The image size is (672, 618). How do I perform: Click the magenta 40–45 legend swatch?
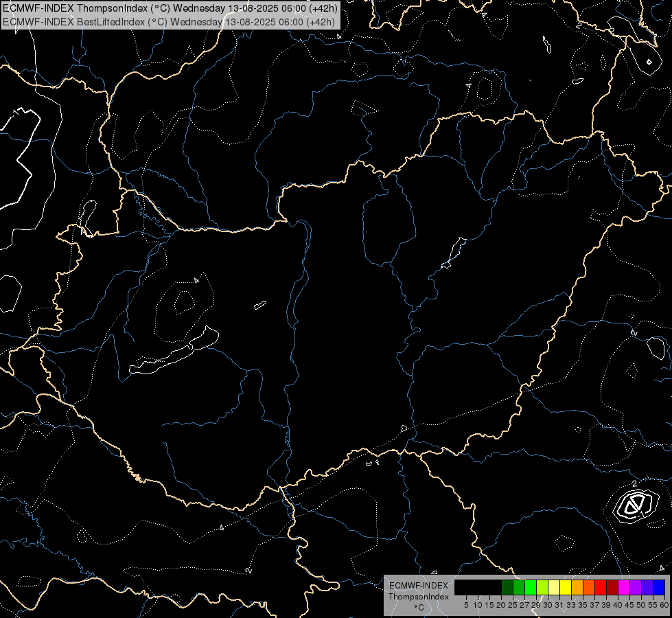click(x=624, y=588)
